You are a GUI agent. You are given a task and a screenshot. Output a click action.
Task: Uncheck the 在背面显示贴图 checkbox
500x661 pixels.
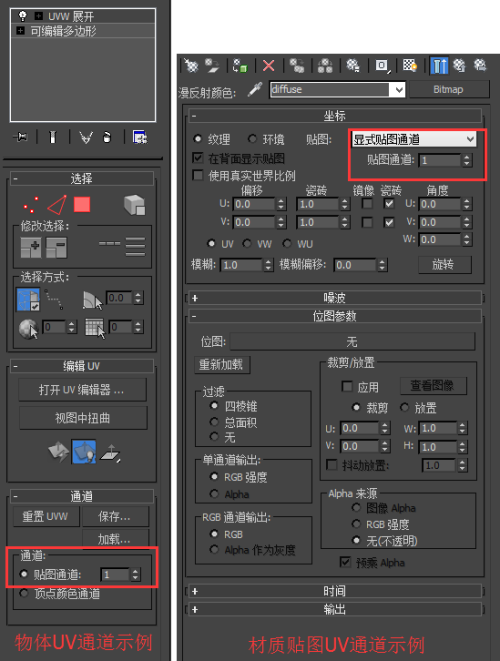[198, 158]
